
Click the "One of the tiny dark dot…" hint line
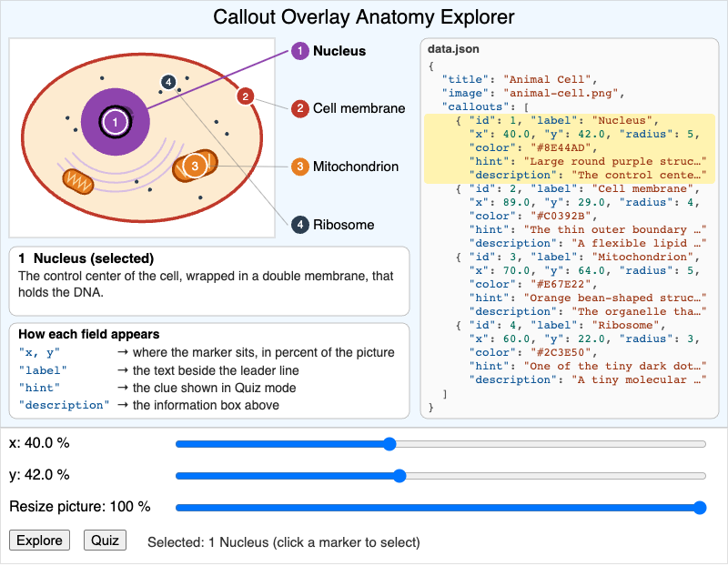coord(588,367)
